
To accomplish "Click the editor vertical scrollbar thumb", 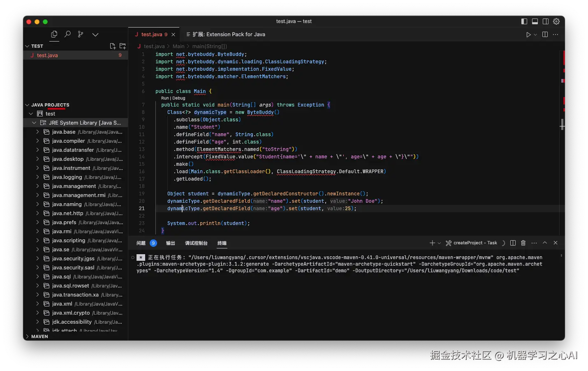I will [x=562, y=124].
